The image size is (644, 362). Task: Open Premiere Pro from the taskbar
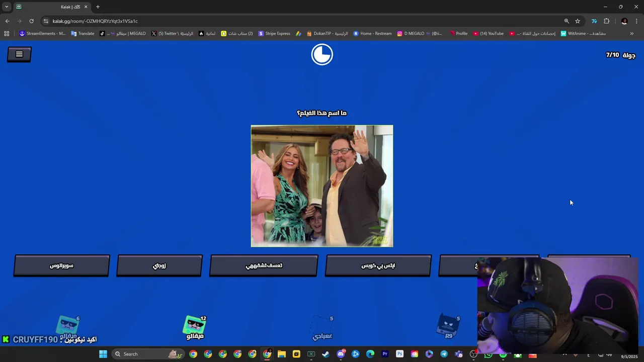(385, 354)
